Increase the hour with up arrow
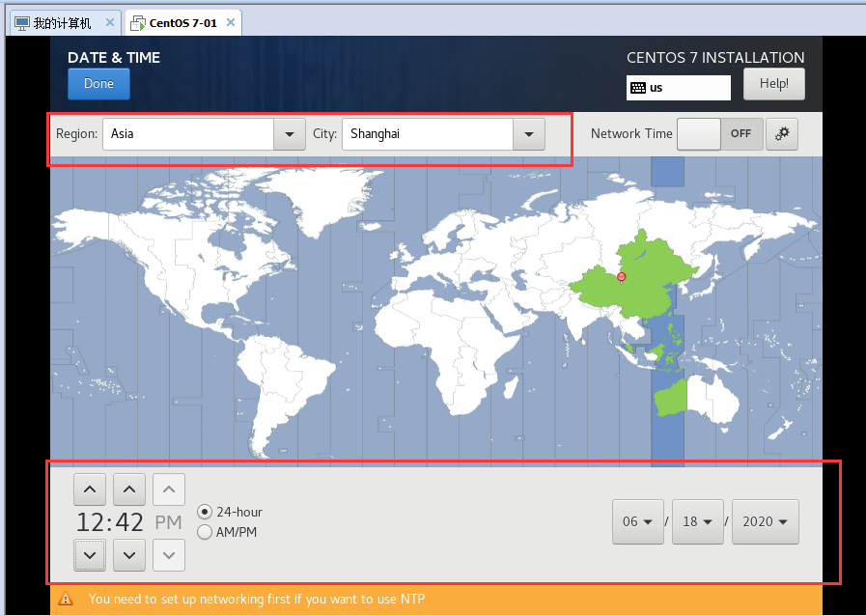Viewport: 866px width, 616px height. click(90, 490)
